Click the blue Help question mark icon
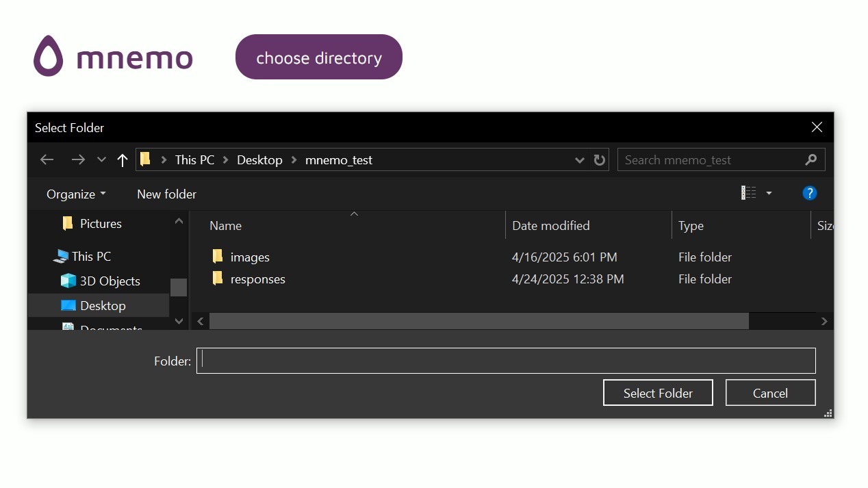 (x=809, y=194)
